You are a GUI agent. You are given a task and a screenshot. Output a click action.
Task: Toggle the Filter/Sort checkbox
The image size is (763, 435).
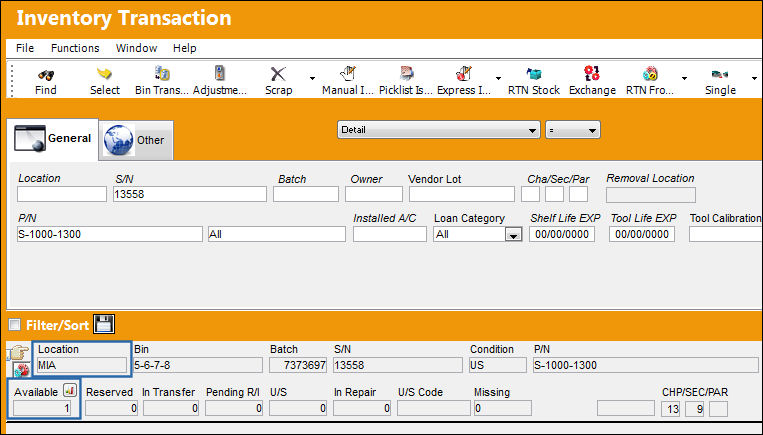pyautogui.click(x=15, y=325)
